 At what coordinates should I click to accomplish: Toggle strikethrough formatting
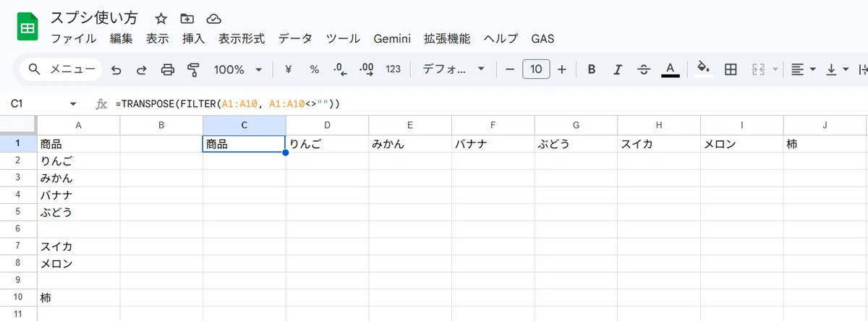coord(644,69)
